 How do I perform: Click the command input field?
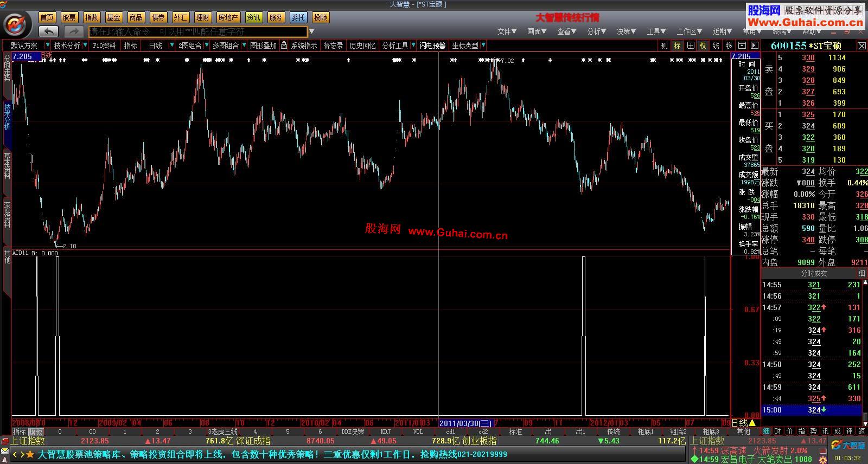pyautogui.click(x=198, y=31)
